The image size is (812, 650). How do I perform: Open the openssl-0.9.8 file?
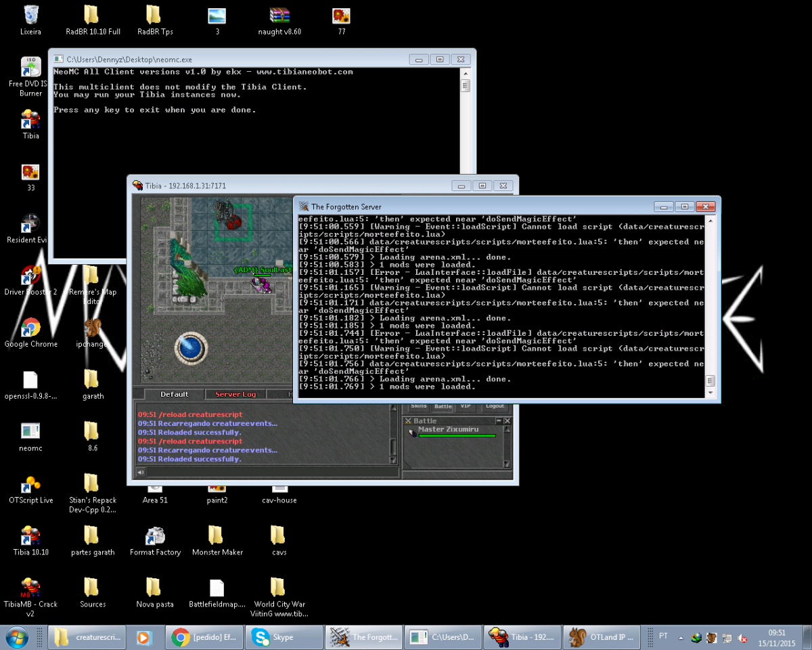pos(30,384)
